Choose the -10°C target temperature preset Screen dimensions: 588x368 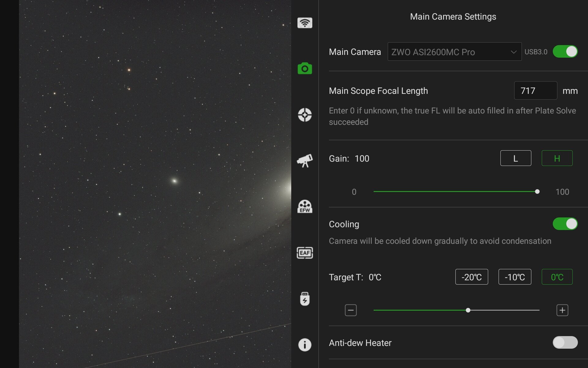pyautogui.click(x=515, y=277)
